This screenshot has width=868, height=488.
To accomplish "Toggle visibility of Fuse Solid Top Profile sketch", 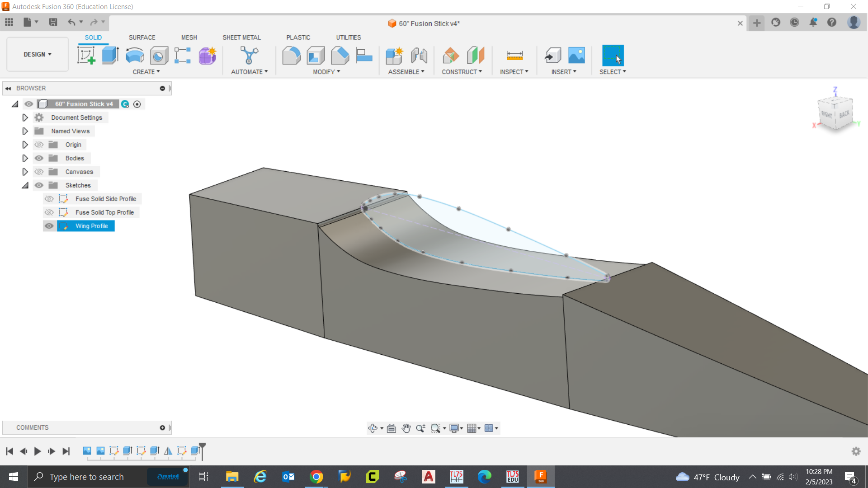I will point(49,212).
